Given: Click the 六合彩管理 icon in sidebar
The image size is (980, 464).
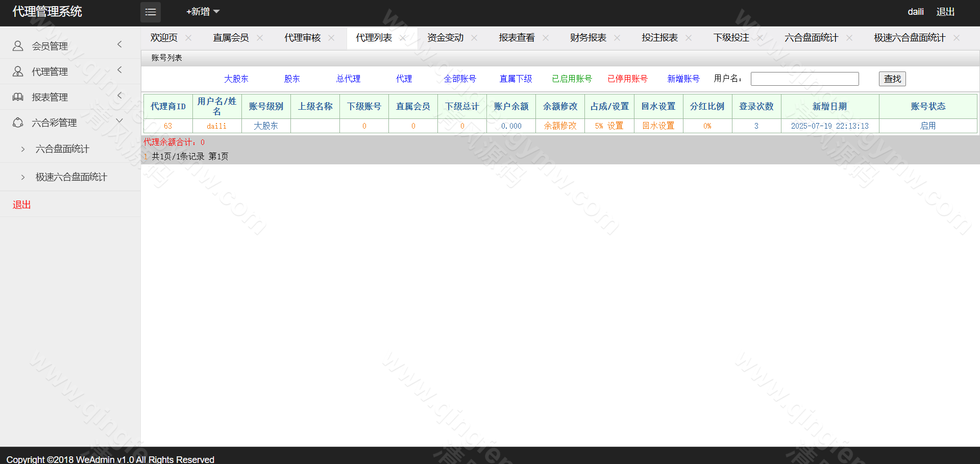Looking at the screenshot, I should point(18,123).
